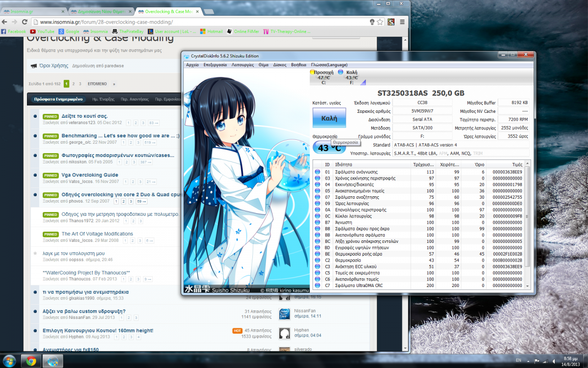This screenshot has height=368, width=588.
Task: Open the Γλώσσα(Language) menu
Action: coord(329,65)
